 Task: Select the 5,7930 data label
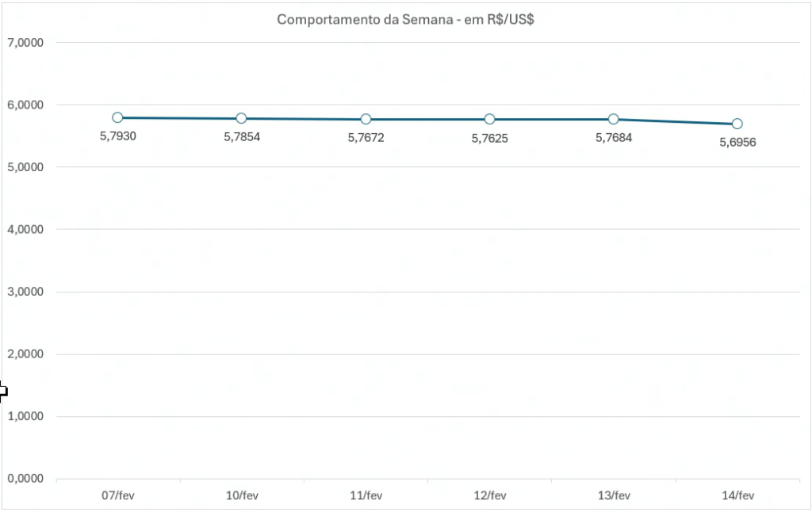pyautogui.click(x=117, y=136)
